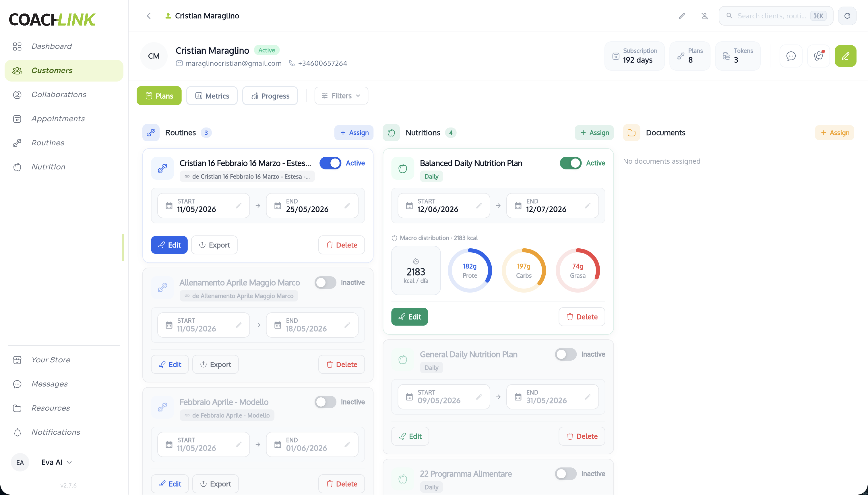
Task: Edit START date 09/05/2026 pencil icon
Action: pyautogui.click(x=479, y=397)
